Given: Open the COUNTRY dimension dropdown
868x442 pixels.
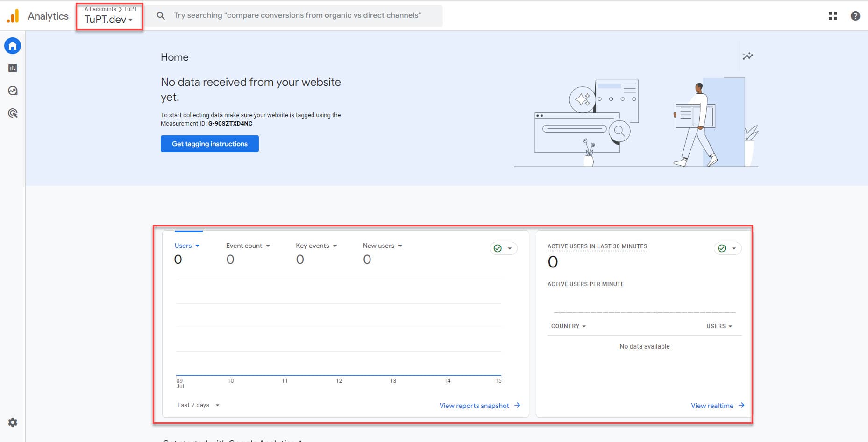Looking at the screenshot, I should tap(568, 326).
